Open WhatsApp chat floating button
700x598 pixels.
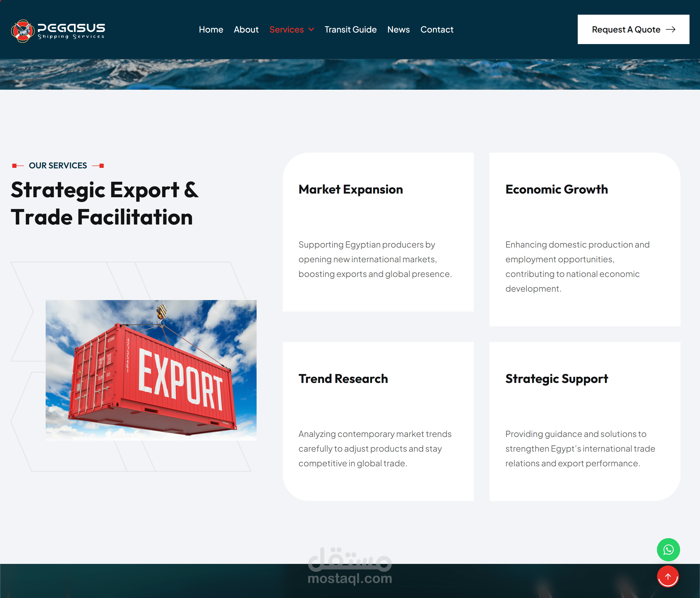(x=668, y=549)
